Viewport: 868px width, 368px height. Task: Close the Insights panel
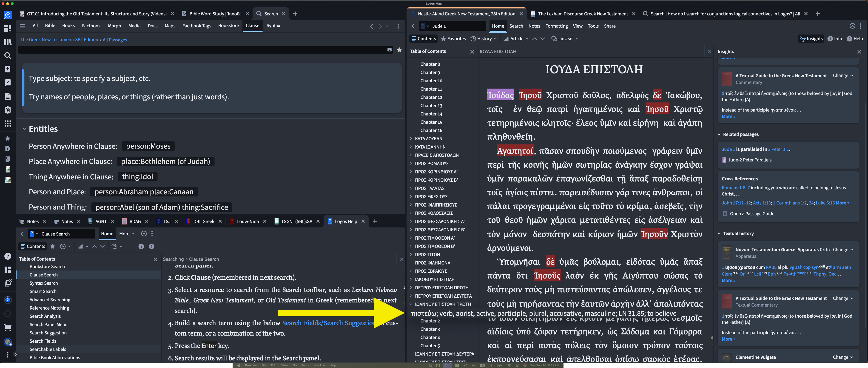tap(859, 52)
